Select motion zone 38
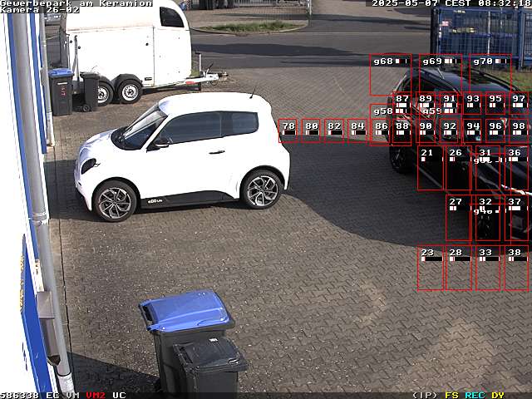 (x=517, y=268)
